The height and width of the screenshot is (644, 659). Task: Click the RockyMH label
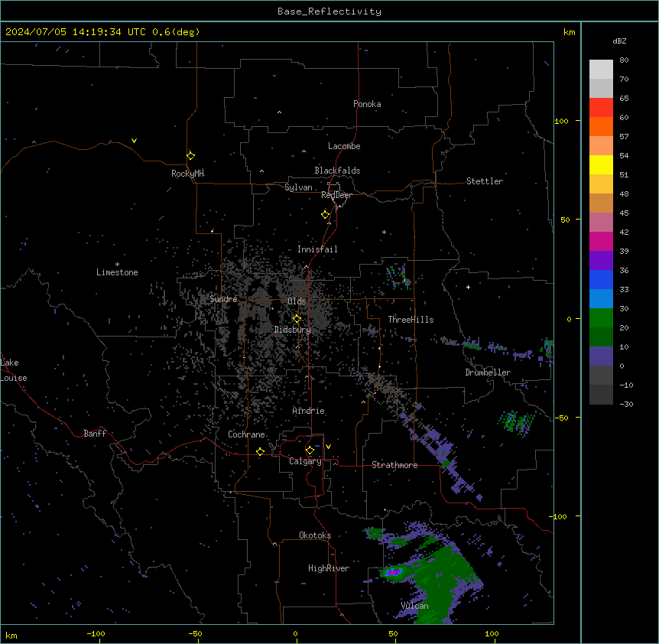point(187,173)
